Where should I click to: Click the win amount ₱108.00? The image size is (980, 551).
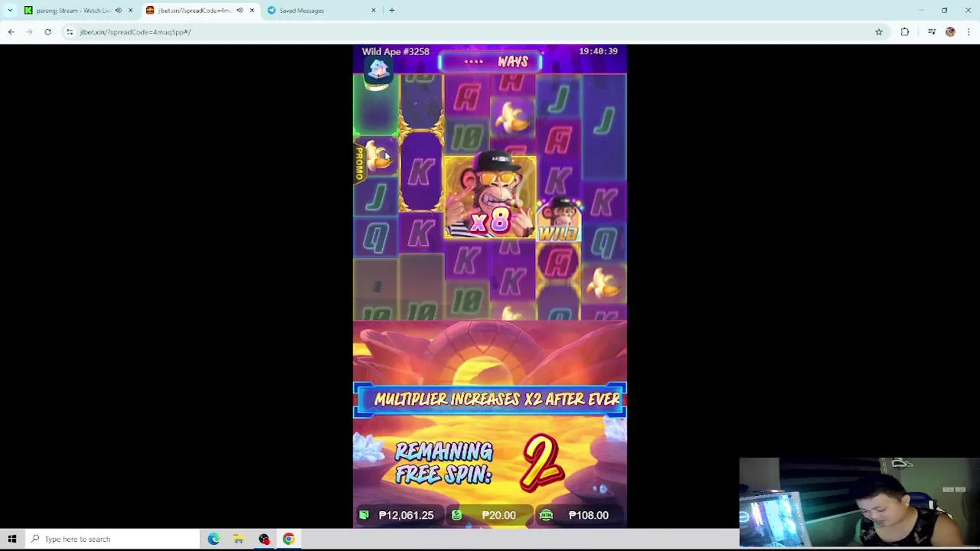tap(588, 515)
